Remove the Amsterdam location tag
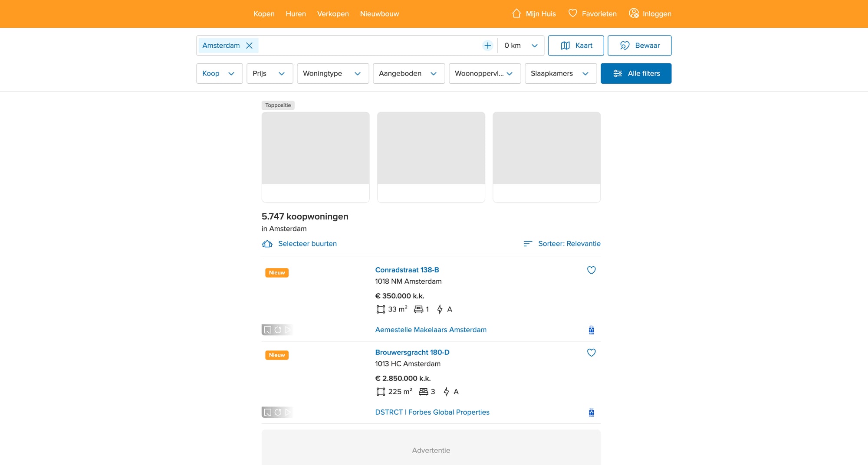The image size is (868, 465). [x=249, y=46]
